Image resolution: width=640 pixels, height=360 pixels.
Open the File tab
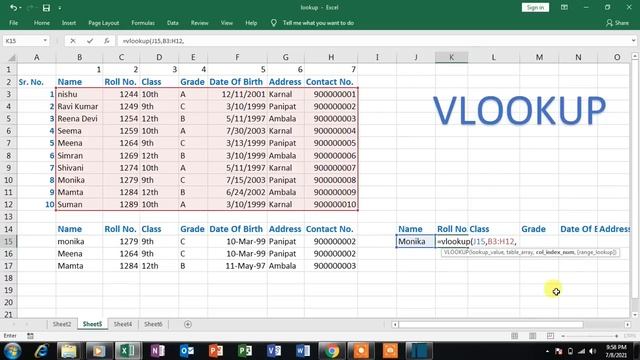coord(13,23)
